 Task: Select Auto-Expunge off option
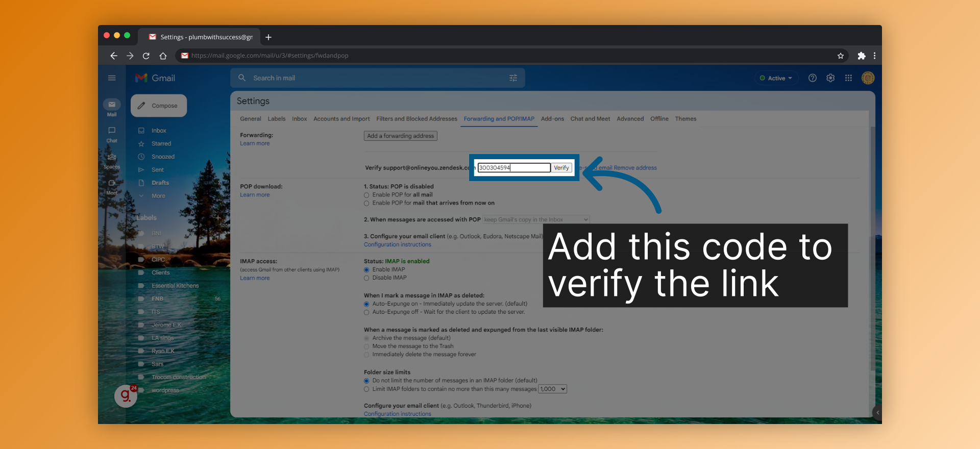(366, 312)
